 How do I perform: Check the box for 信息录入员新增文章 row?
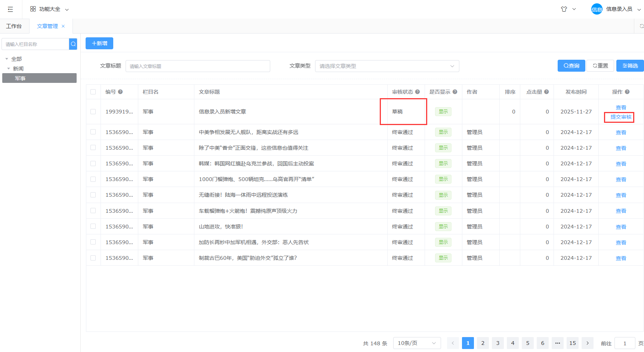coord(93,112)
